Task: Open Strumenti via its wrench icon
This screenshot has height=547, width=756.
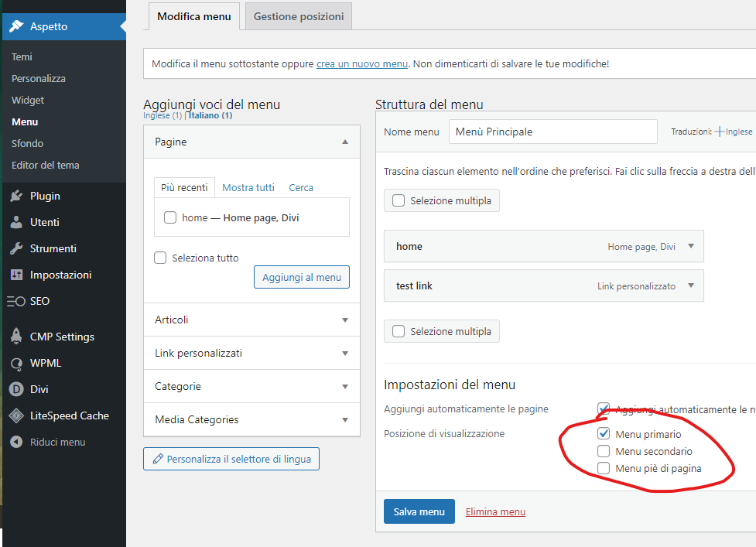Action: (16, 249)
